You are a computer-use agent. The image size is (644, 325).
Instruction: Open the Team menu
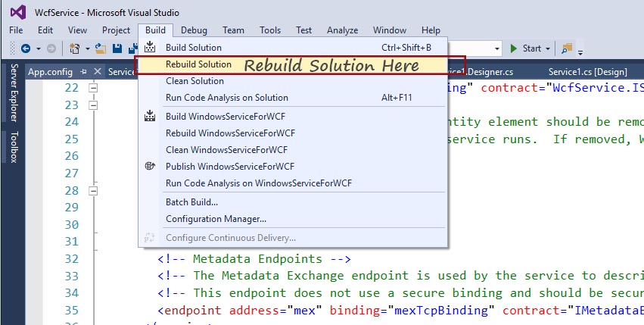coord(233,30)
